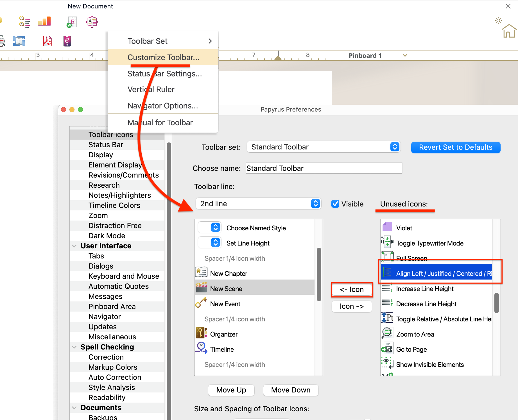
Task: Select the Zoom to Area icon
Action: pyautogui.click(x=415, y=334)
